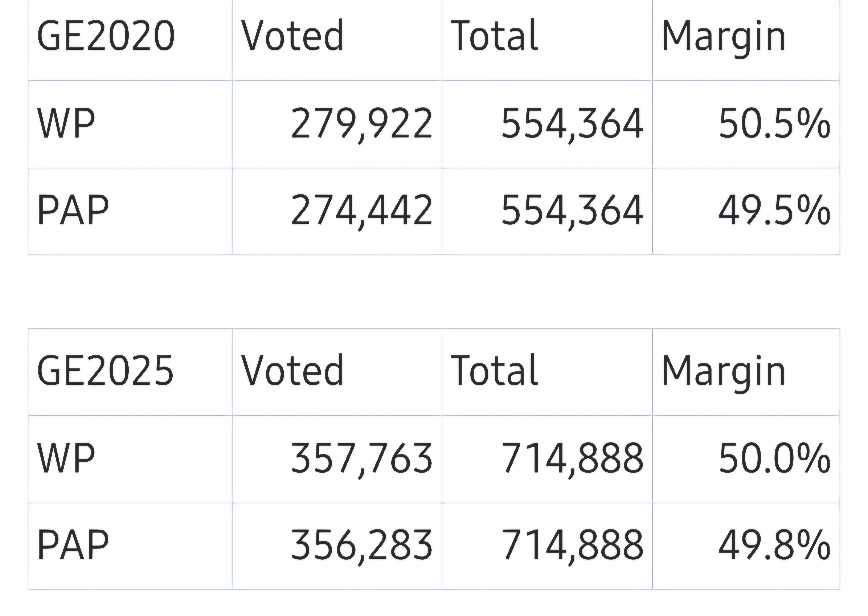Image resolution: width=868 pixels, height=616 pixels.
Task: Select the 274,442 votes cell
Action: (x=361, y=210)
